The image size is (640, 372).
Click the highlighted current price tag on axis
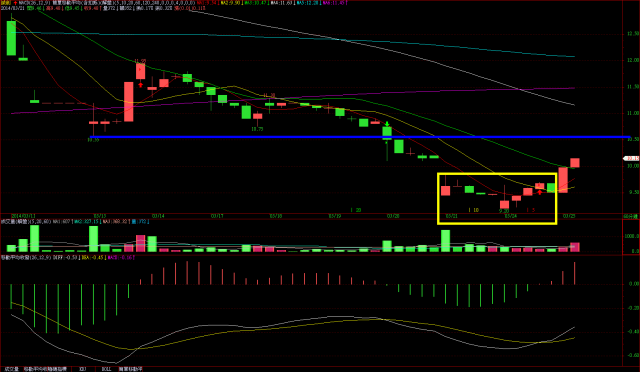(x=631, y=158)
